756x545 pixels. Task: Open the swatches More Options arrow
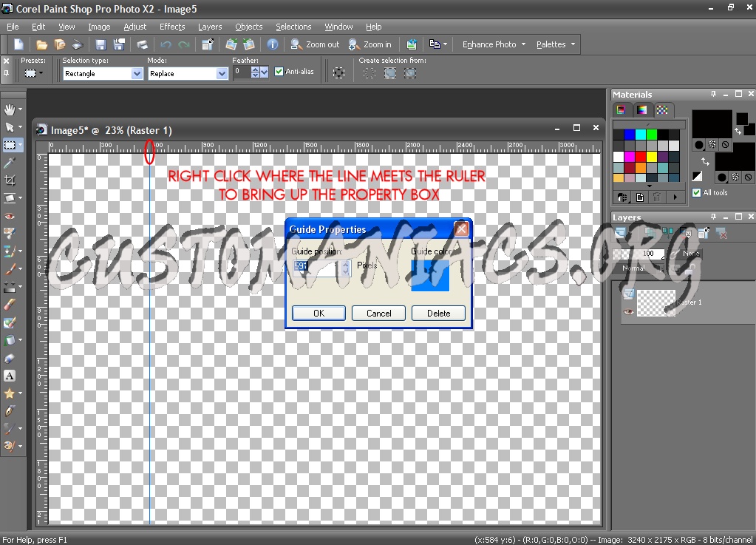pyautogui.click(x=675, y=197)
